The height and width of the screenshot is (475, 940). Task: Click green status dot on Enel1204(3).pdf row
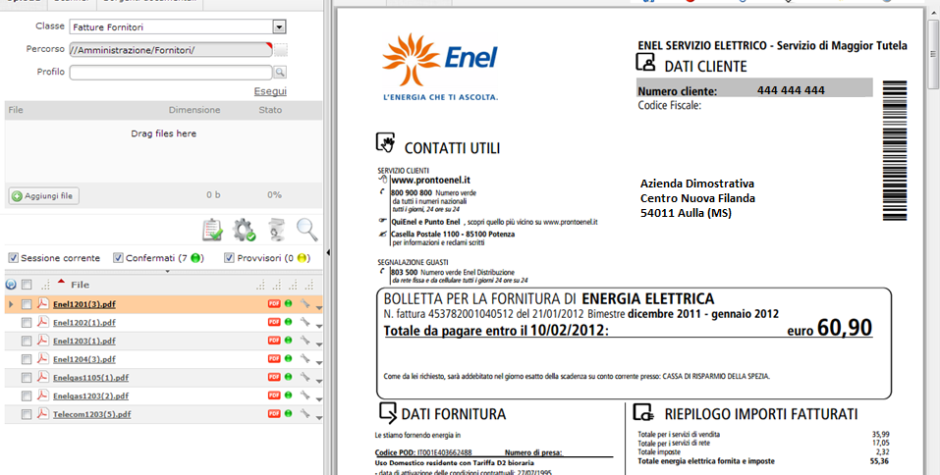click(x=288, y=359)
